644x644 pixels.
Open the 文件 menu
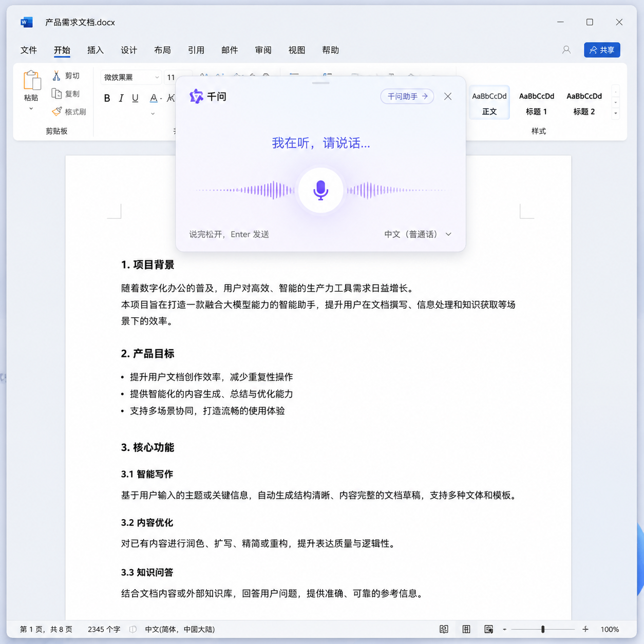(29, 50)
